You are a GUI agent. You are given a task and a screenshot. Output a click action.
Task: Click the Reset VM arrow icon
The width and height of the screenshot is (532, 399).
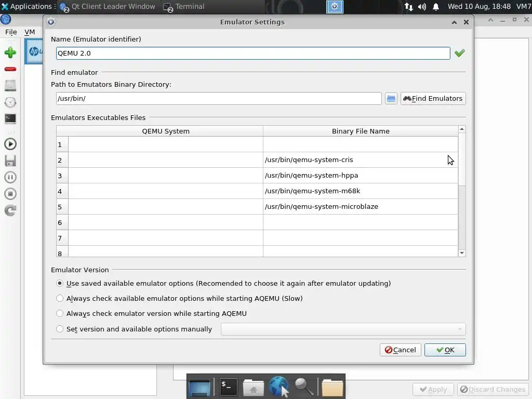click(10, 210)
